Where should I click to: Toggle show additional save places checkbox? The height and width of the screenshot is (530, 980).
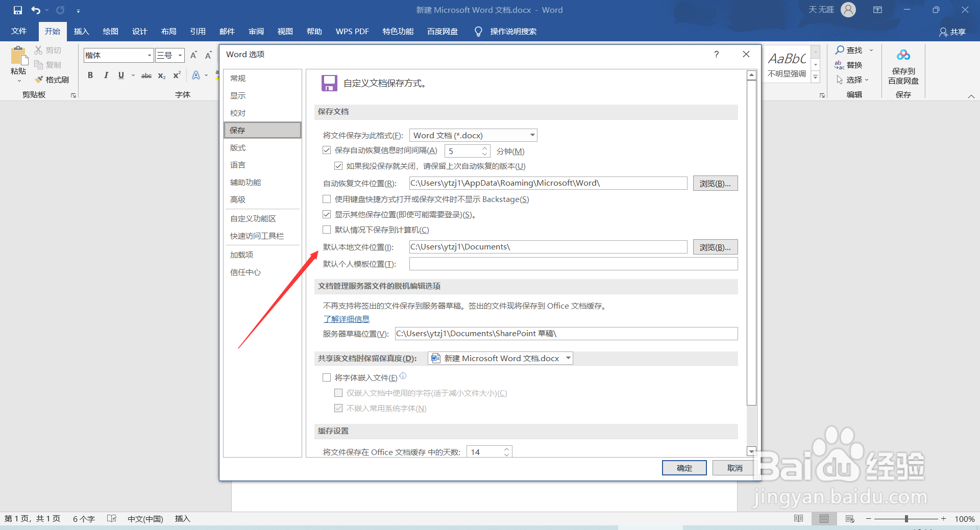pos(327,214)
